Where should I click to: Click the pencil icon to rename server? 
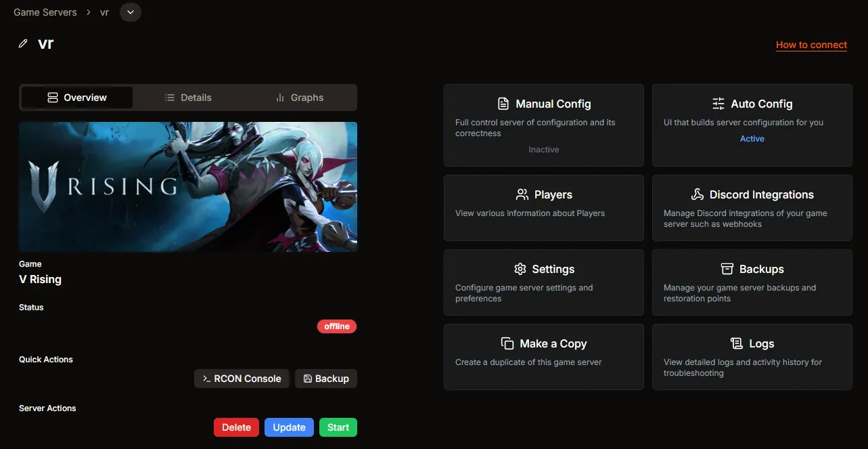click(x=22, y=43)
